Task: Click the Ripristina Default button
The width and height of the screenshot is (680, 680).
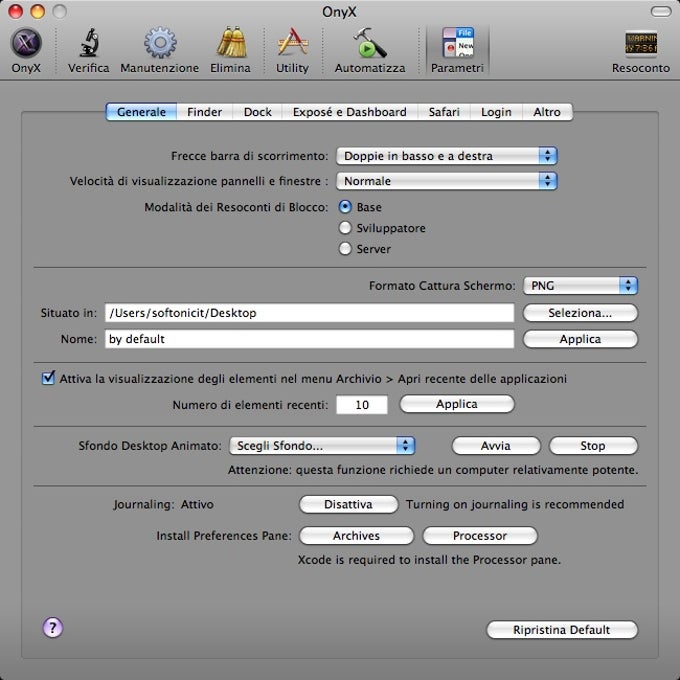Action: 562,630
